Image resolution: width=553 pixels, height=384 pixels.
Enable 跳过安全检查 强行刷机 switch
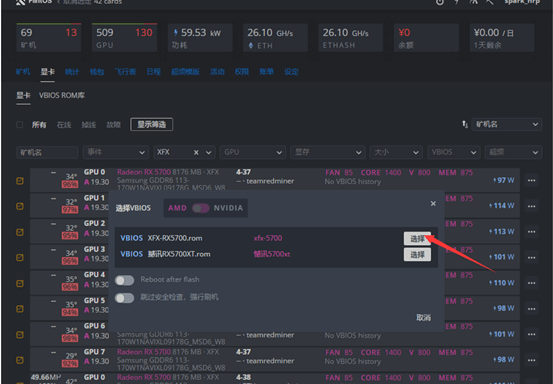[124, 298]
